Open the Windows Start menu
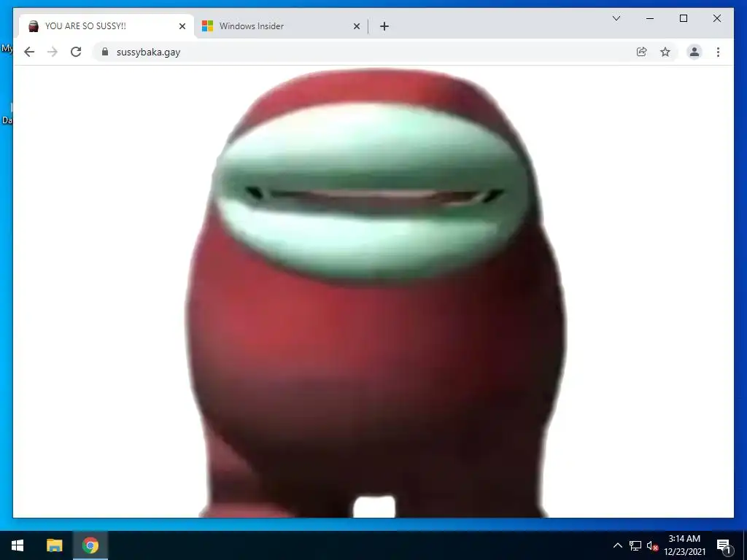Viewport: 747px width, 560px height. [x=18, y=545]
